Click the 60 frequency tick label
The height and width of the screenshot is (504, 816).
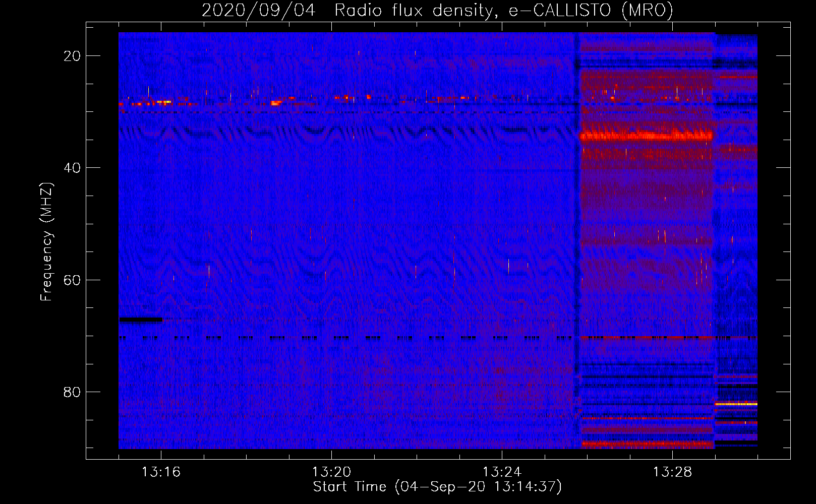coord(72,280)
